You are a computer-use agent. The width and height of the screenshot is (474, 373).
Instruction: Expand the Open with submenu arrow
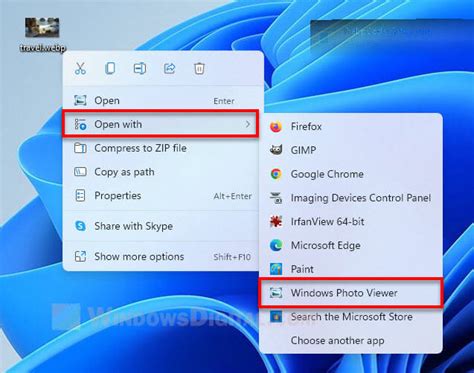click(248, 124)
